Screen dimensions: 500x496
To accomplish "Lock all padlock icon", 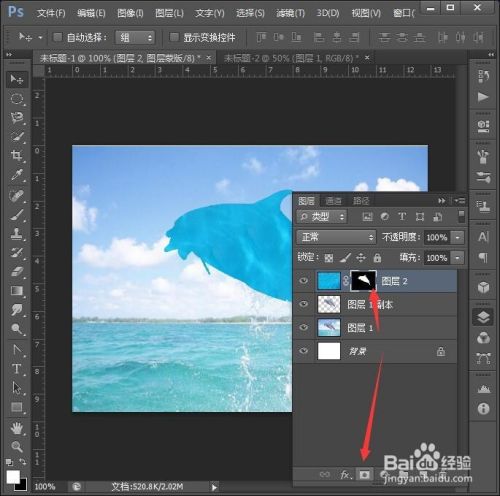I will coord(377,258).
